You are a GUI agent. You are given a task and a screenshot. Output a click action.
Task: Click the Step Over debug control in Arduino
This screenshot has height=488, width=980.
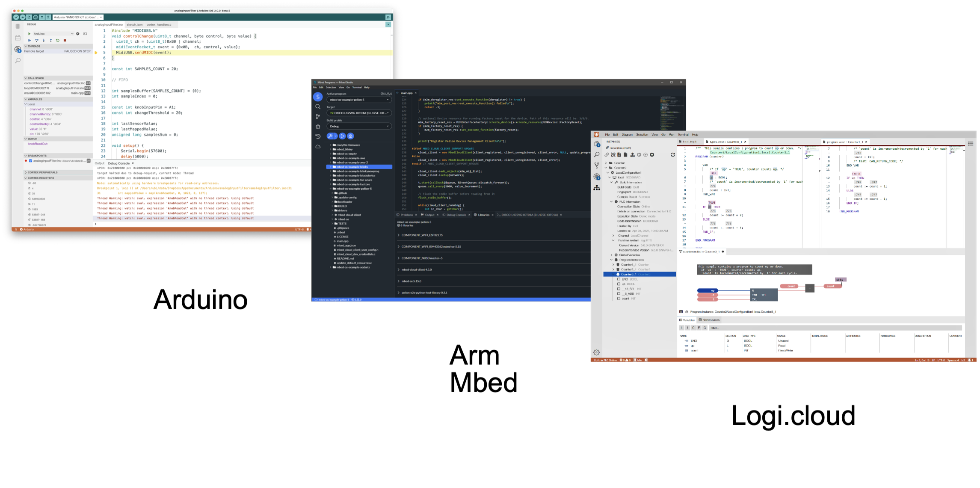[x=36, y=41]
